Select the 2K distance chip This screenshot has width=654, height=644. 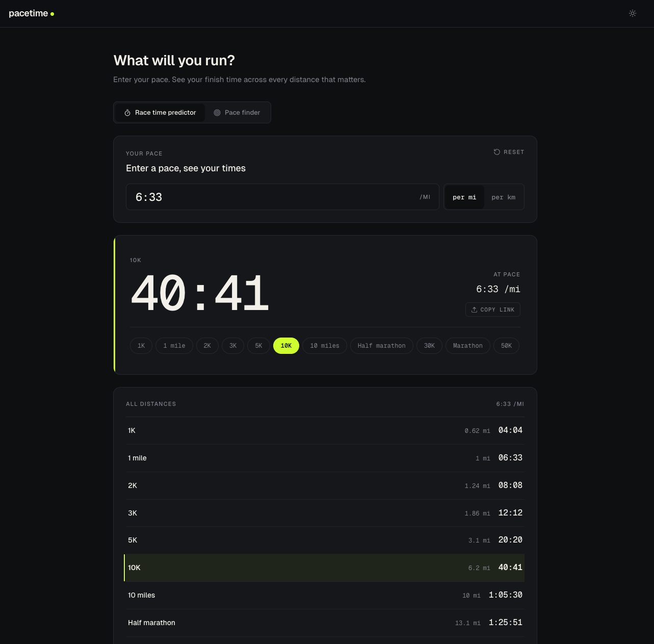point(207,346)
